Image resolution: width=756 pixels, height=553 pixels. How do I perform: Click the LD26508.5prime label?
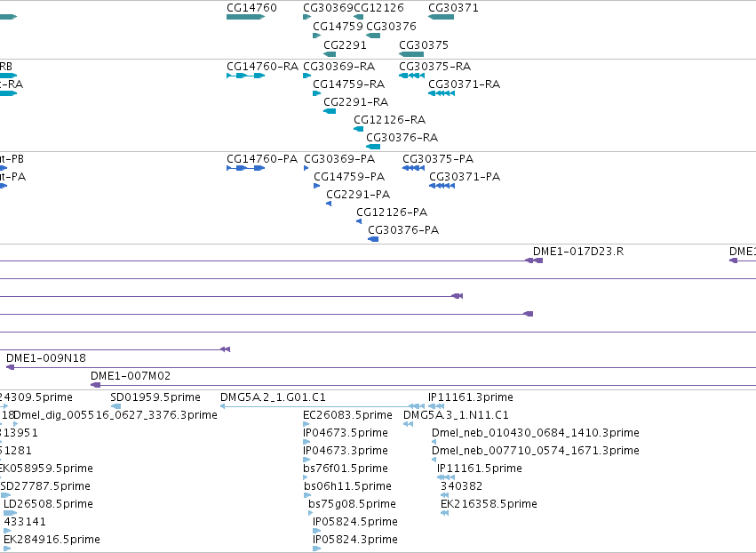(48, 504)
